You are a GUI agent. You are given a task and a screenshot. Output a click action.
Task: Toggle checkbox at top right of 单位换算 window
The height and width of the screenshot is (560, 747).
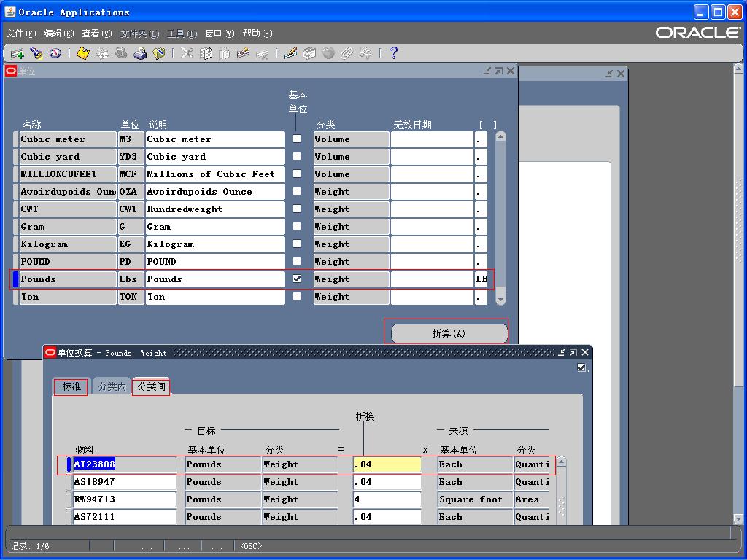pyautogui.click(x=581, y=367)
